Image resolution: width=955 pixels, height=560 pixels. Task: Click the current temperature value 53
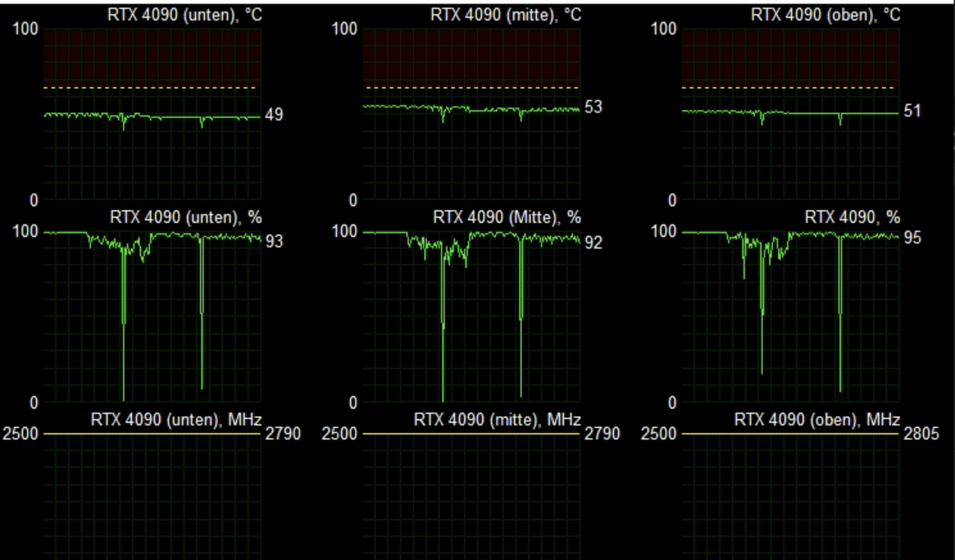pos(594,107)
